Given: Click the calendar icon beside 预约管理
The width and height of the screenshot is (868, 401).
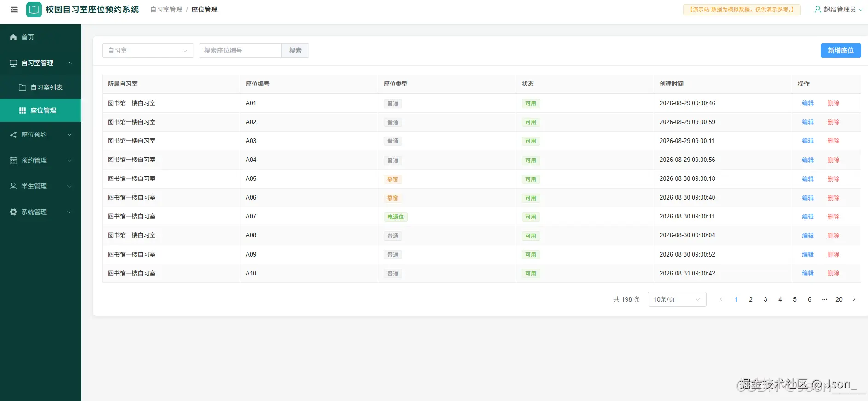Looking at the screenshot, I should 13,160.
